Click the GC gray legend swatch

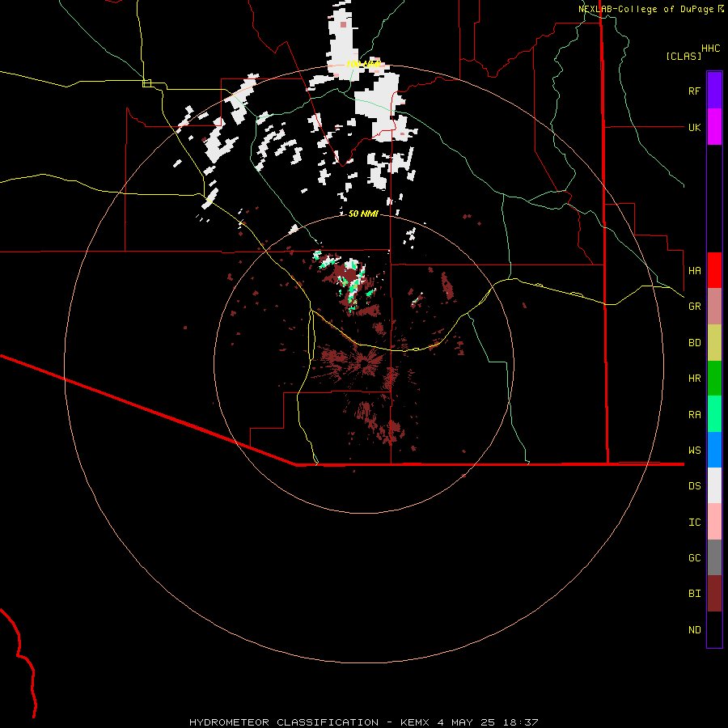(714, 557)
